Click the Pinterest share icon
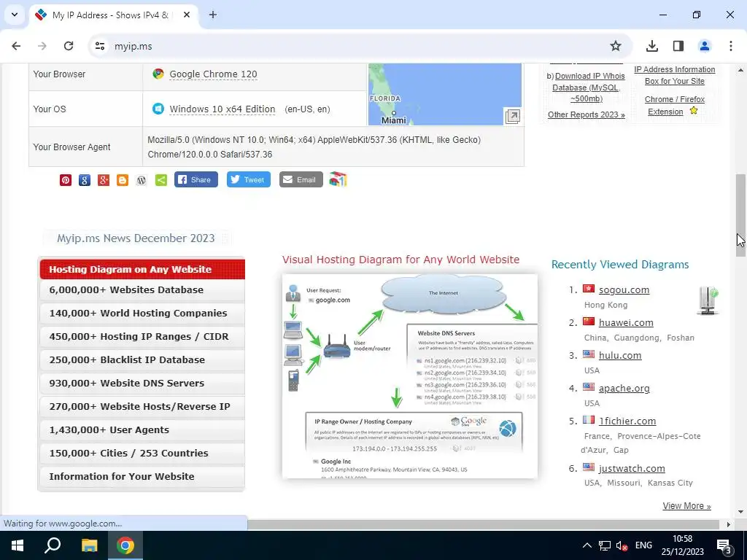The image size is (747, 560). (66, 180)
